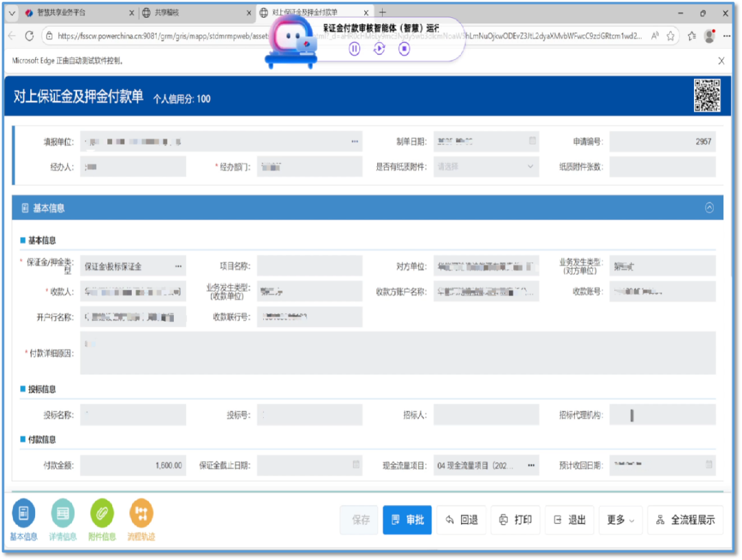
Task: Open the favorites list icon
Action: pyautogui.click(x=691, y=36)
